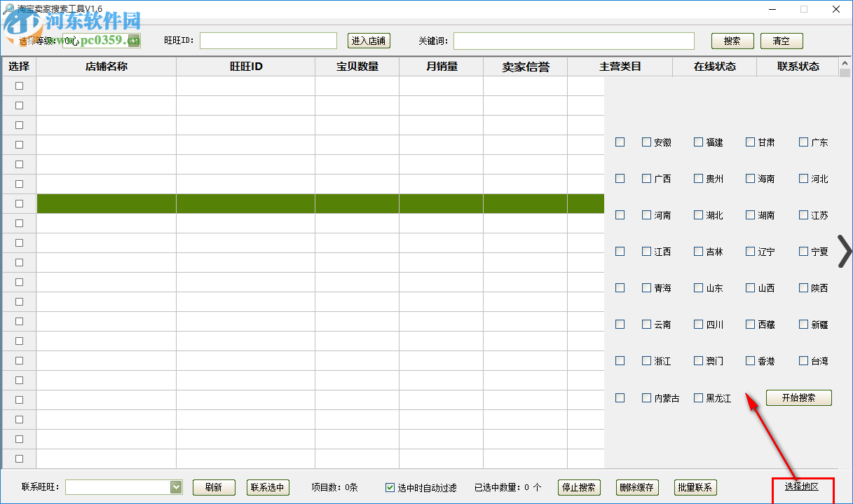
Task: Click the 进入店铺 enter shop button
Action: click(x=369, y=41)
